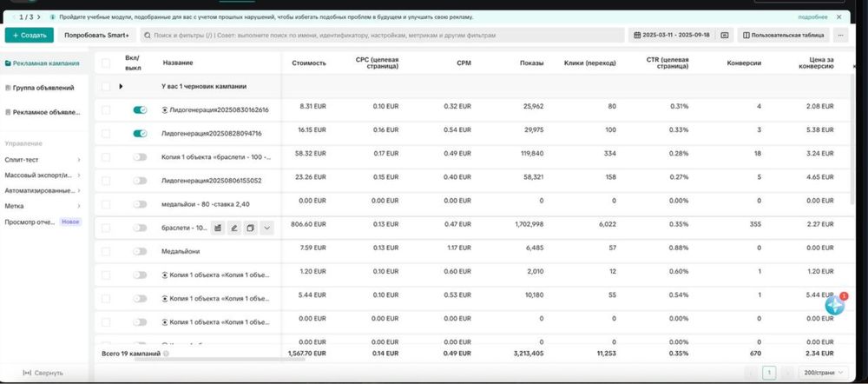The height and width of the screenshot is (384, 868).
Task: Open chevron dropdown on браслети row actions
Action: pyautogui.click(x=266, y=228)
